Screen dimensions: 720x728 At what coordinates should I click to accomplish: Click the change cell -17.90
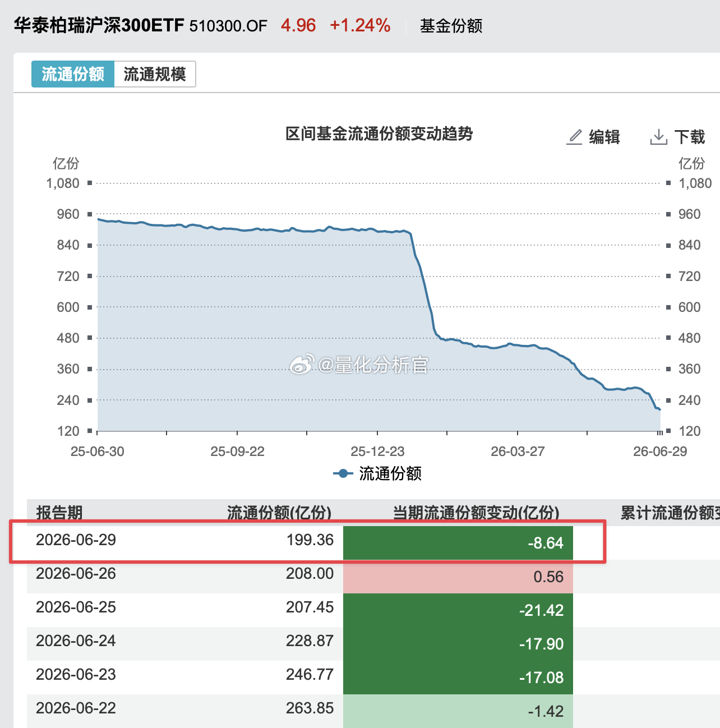(x=458, y=644)
